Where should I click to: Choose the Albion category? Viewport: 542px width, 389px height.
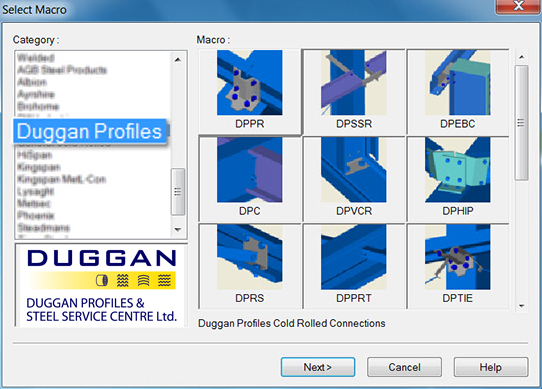[x=32, y=82]
